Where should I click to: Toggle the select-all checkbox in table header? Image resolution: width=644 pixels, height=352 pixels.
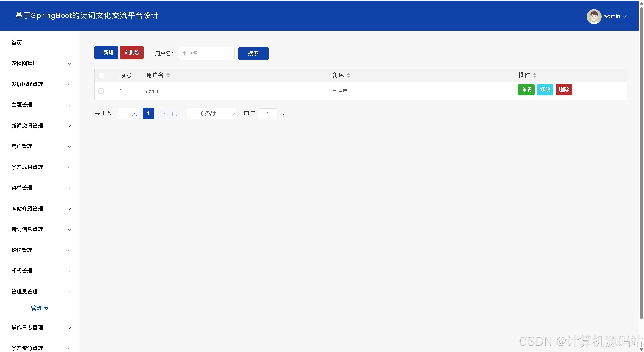point(102,75)
